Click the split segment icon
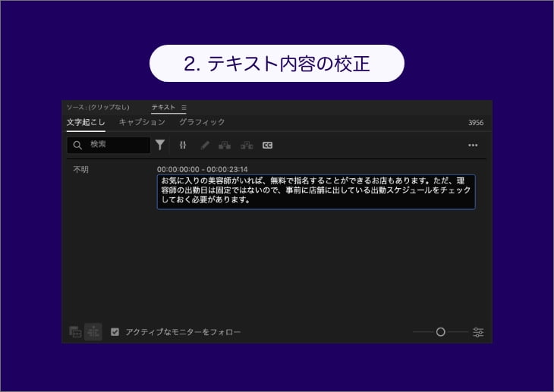The image size is (554, 392). click(x=183, y=145)
